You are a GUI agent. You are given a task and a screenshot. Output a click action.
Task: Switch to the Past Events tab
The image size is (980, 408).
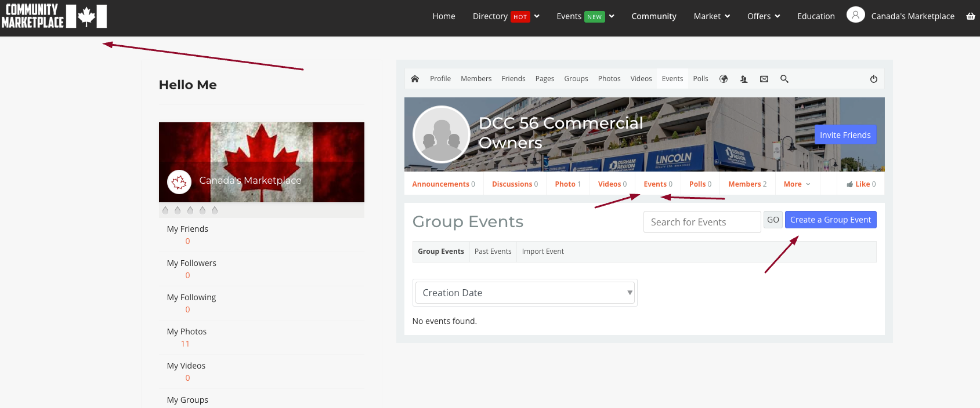click(493, 252)
